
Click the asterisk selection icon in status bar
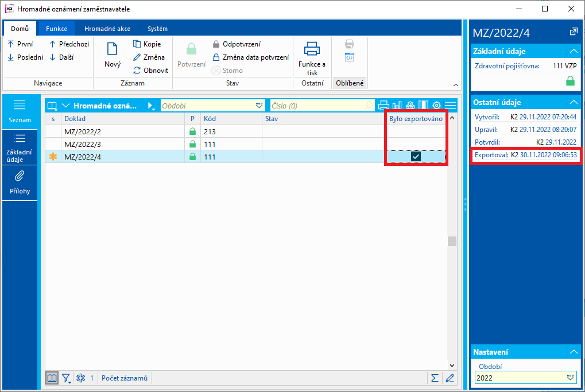pos(80,378)
